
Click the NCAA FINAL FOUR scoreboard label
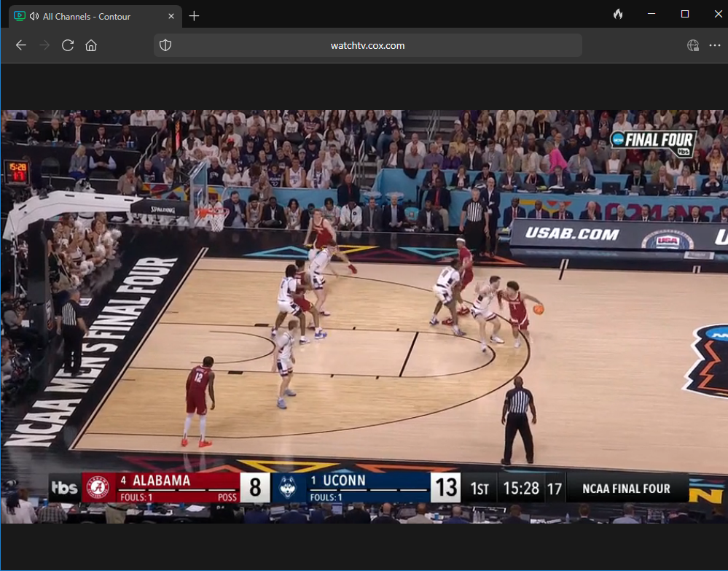tap(626, 489)
